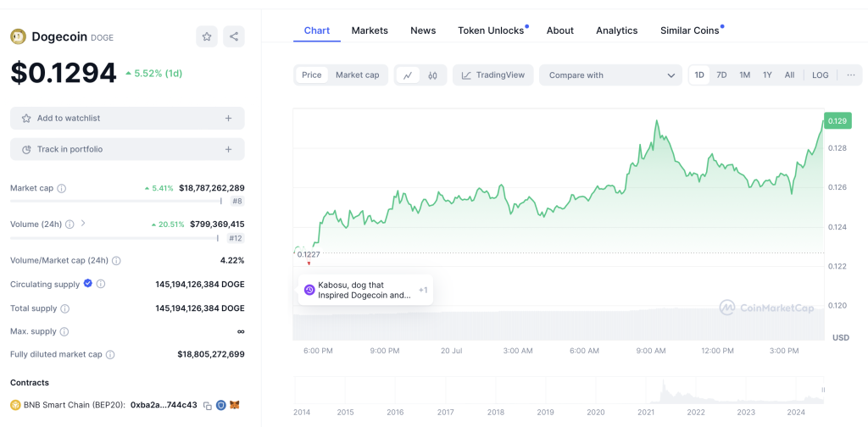Click the info icon beside Volume/Market cap (24h)
The width and height of the screenshot is (868, 427).
tap(116, 260)
